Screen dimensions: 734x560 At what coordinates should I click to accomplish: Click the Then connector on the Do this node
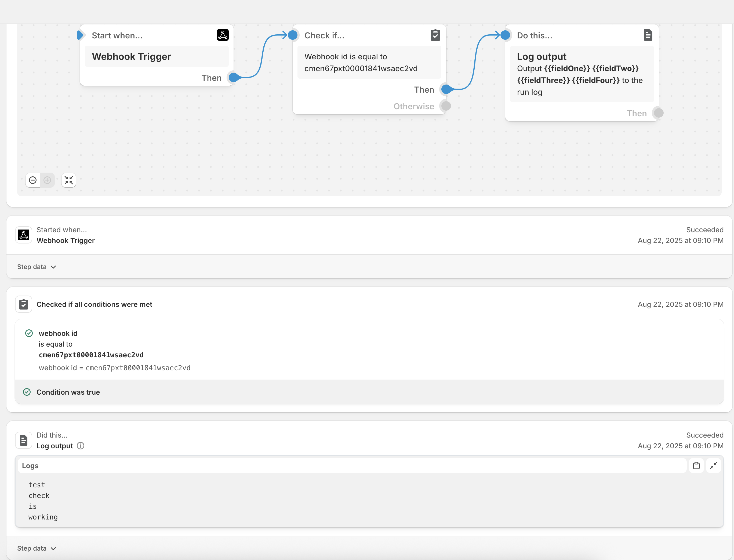(659, 113)
